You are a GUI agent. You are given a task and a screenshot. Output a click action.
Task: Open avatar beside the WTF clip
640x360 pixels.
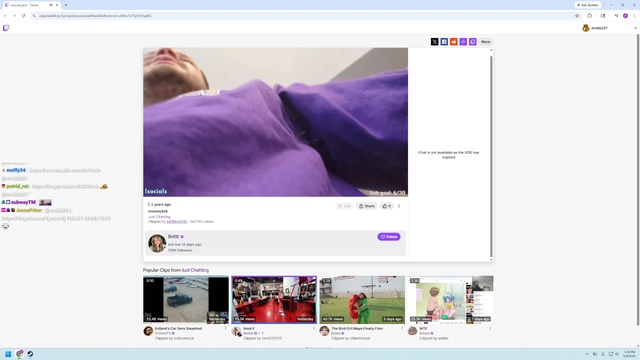[413, 331]
